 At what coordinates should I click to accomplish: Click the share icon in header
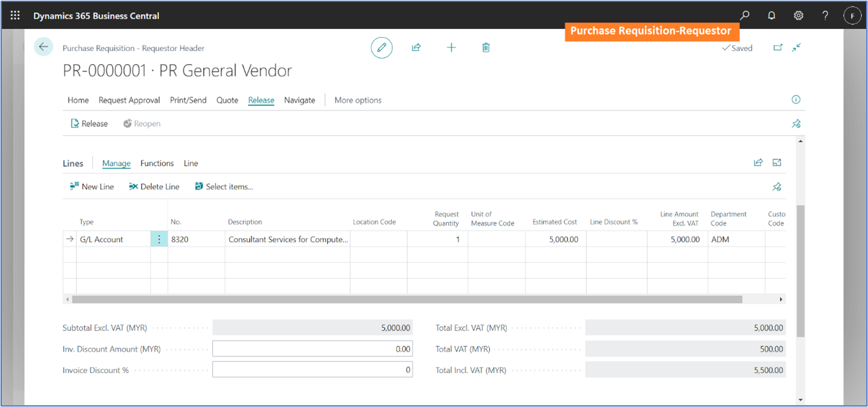coord(416,48)
